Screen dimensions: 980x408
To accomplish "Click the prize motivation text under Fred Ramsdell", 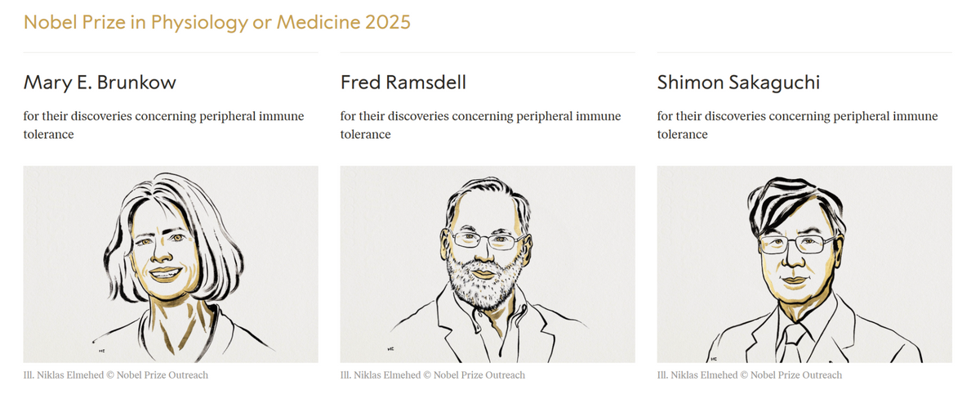I will pos(480,125).
